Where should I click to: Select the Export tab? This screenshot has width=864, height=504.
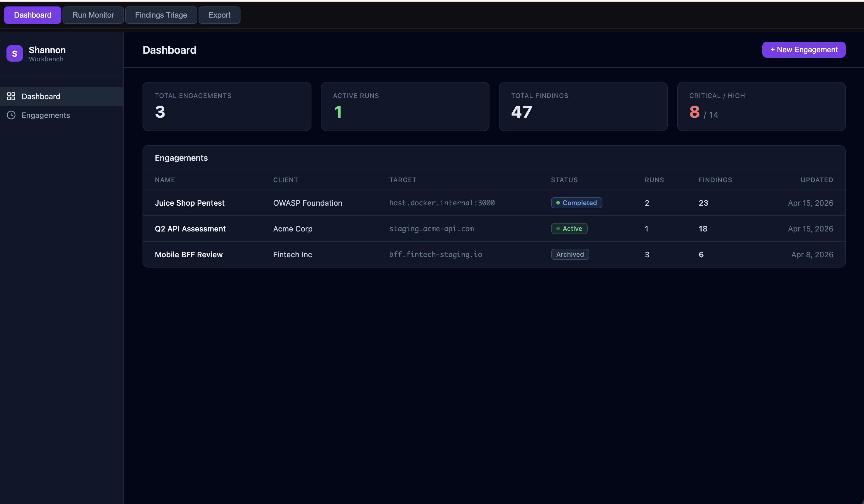click(x=219, y=15)
